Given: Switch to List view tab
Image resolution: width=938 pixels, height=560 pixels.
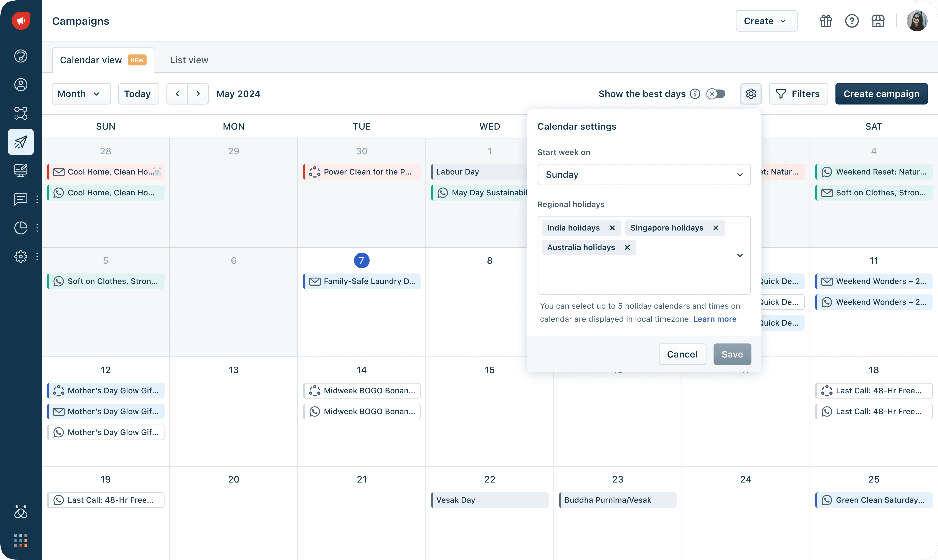Looking at the screenshot, I should click(189, 60).
